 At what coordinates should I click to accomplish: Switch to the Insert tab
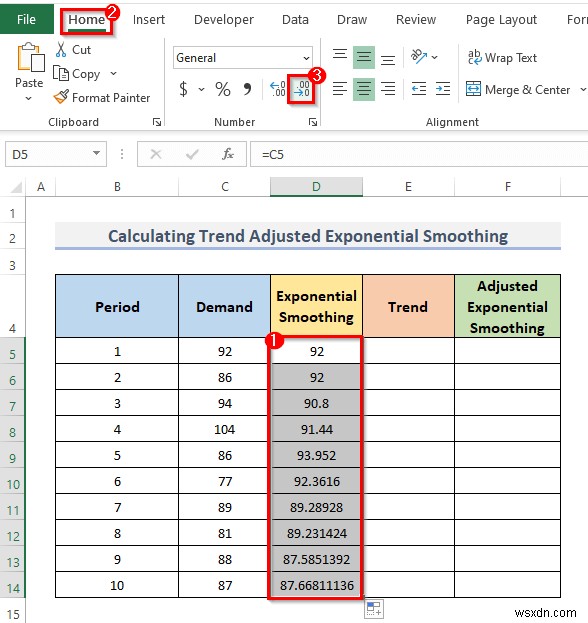(149, 19)
